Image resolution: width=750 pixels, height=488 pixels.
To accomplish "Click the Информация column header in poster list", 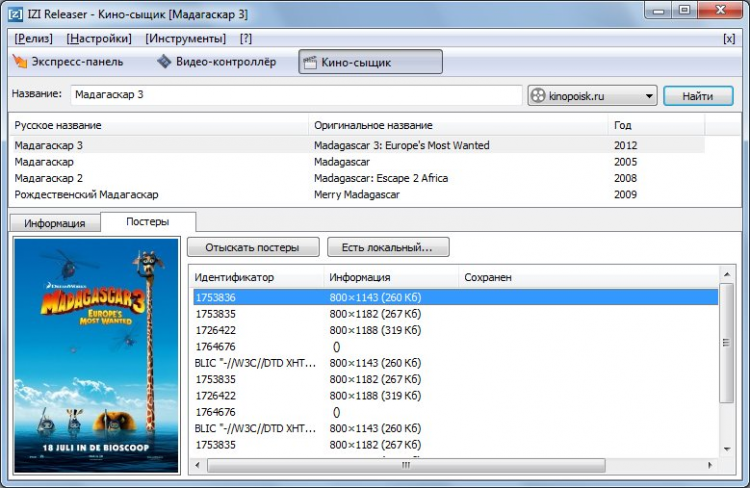I will tap(391, 277).
